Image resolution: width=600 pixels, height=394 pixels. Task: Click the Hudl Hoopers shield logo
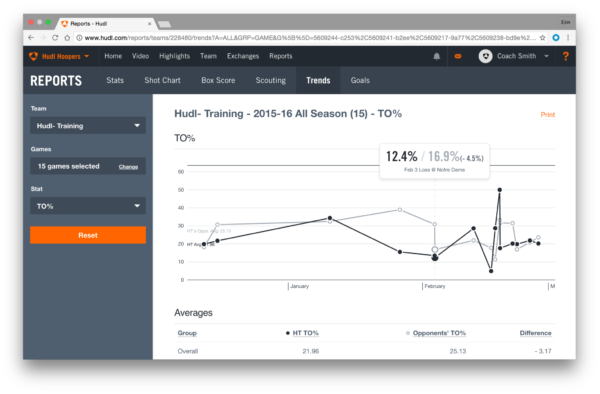pyautogui.click(x=34, y=56)
